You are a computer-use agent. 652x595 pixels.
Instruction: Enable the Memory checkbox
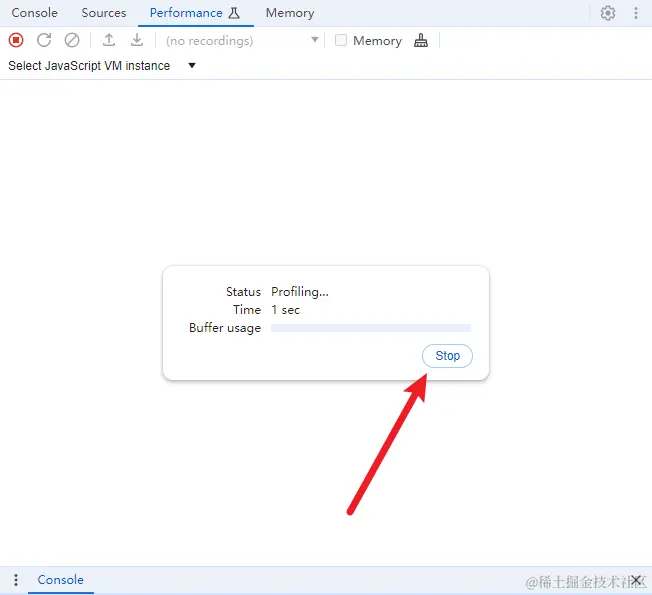pyautogui.click(x=341, y=40)
